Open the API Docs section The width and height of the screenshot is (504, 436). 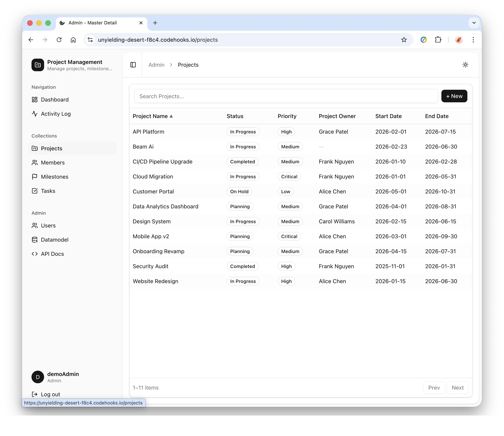[52, 254]
